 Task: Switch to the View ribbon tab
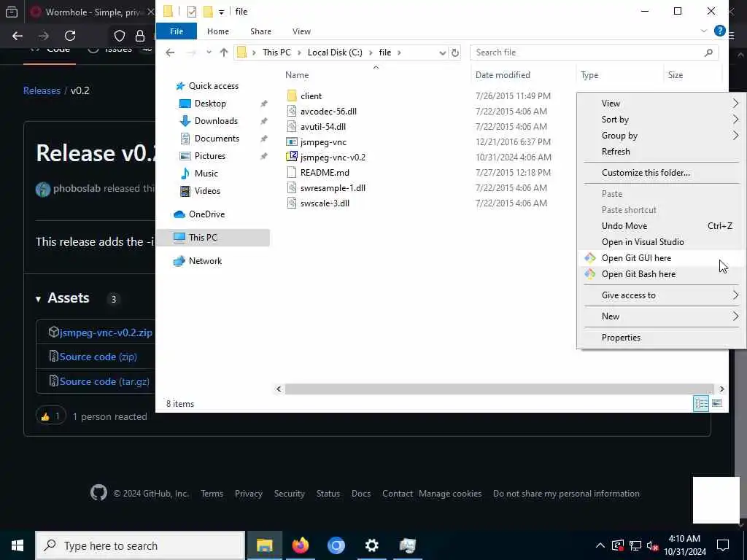coord(301,31)
